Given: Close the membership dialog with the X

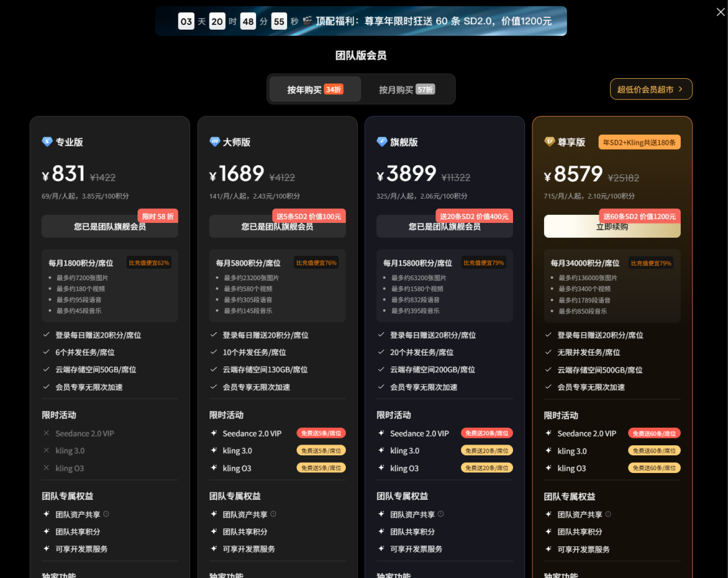Looking at the screenshot, I should [x=720, y=12].
